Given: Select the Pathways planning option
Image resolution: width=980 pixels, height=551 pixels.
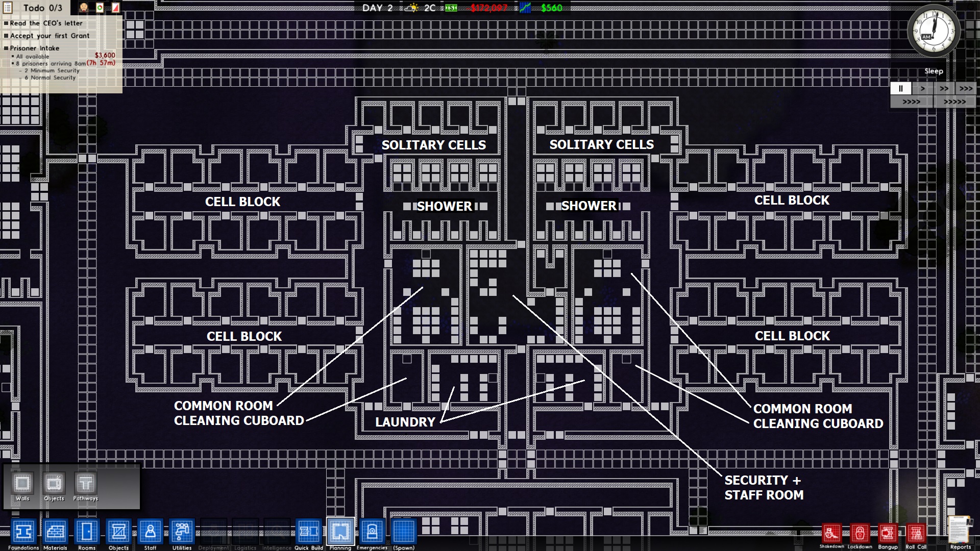Looking at the screenshot, I should (x=85, y=483).
